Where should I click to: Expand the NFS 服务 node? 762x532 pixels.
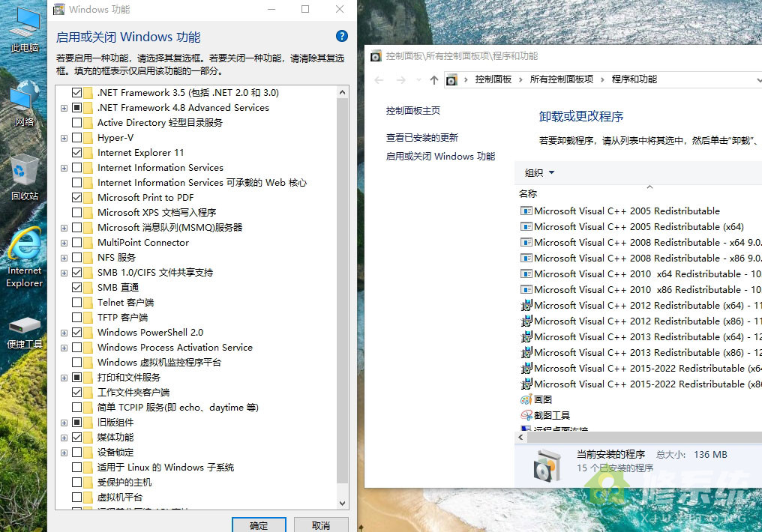(x=64, y=258)
